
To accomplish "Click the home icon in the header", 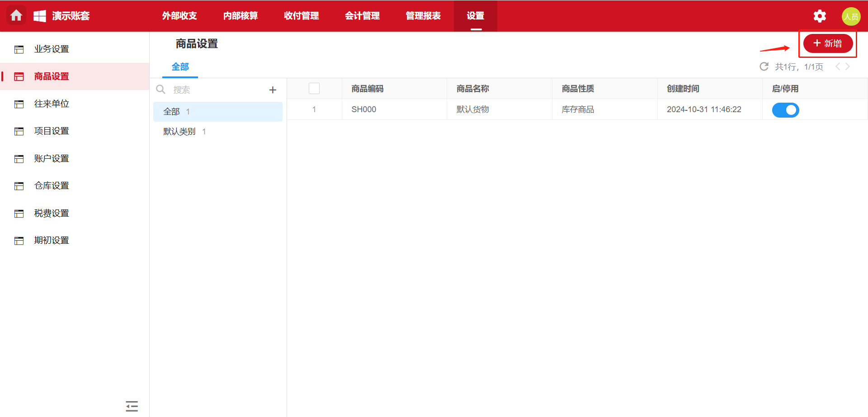I will pos(16,16).
